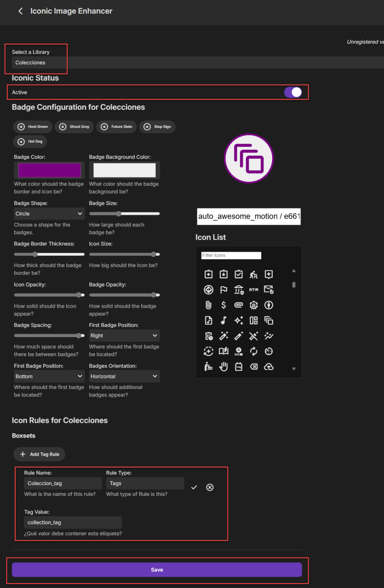The image size is (384, 588).
Task: Pick the raised hand icon
Action: point(224,367)
